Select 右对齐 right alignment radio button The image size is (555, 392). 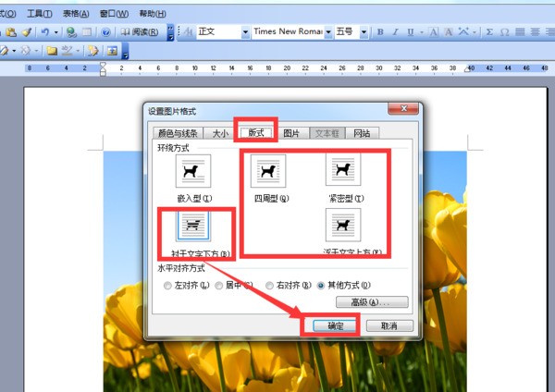click(270, 285)
